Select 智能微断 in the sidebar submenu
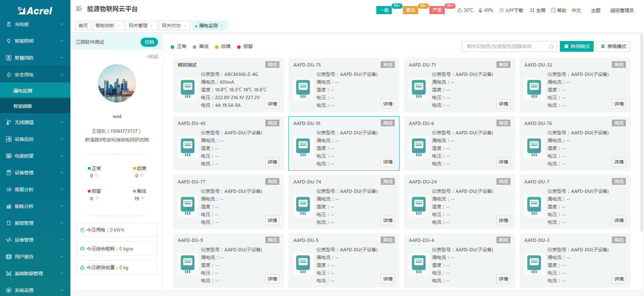Image resolution: width=644 pixels, height=296 pixels. click(23, 106)
